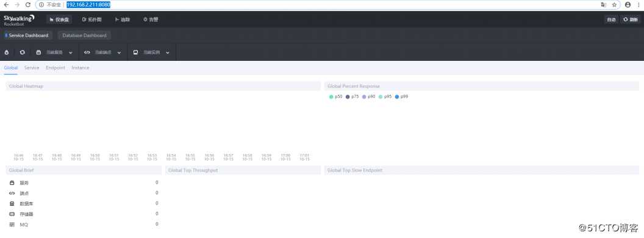
Task: Click the 端点 endpoint icon in Global Brief
Action: [12, 193]
